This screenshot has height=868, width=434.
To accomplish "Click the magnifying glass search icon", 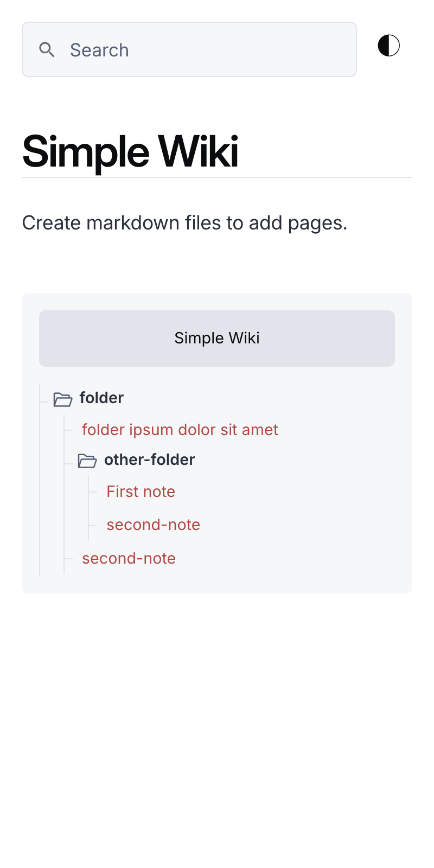I will 47,50.
